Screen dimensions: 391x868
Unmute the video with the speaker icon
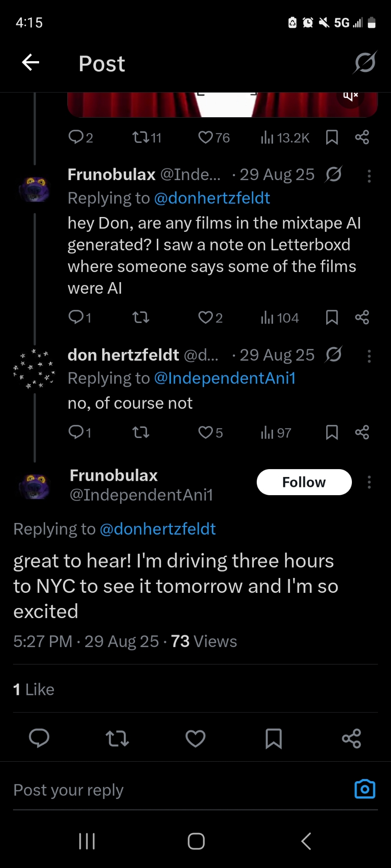click(x=350, y=95)
